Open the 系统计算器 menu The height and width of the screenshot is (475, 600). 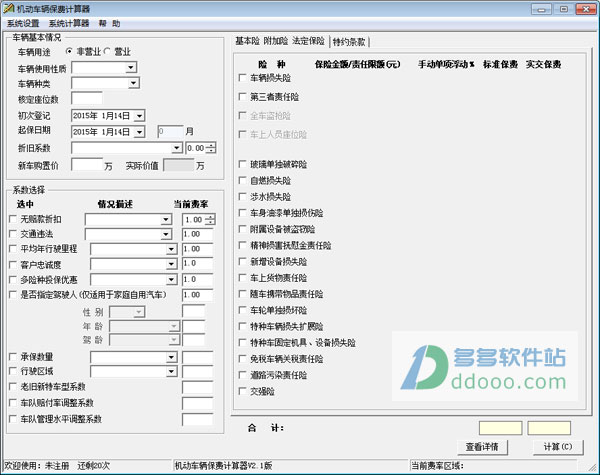tap(69, 24)
